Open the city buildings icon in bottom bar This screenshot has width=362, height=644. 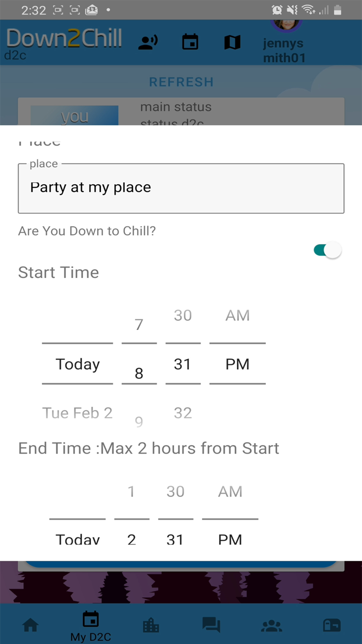pos(151,625)
